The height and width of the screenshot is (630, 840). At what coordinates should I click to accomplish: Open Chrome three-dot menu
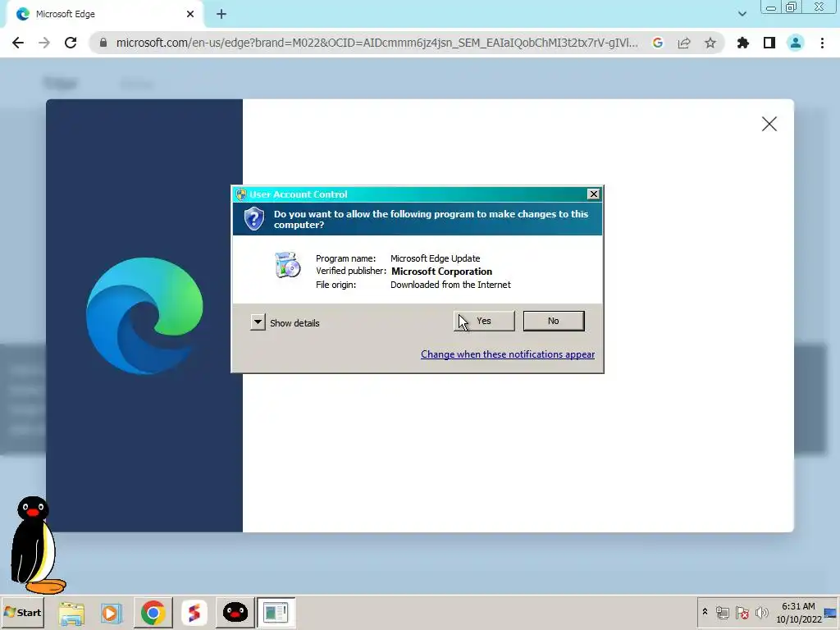click(822, 43)
